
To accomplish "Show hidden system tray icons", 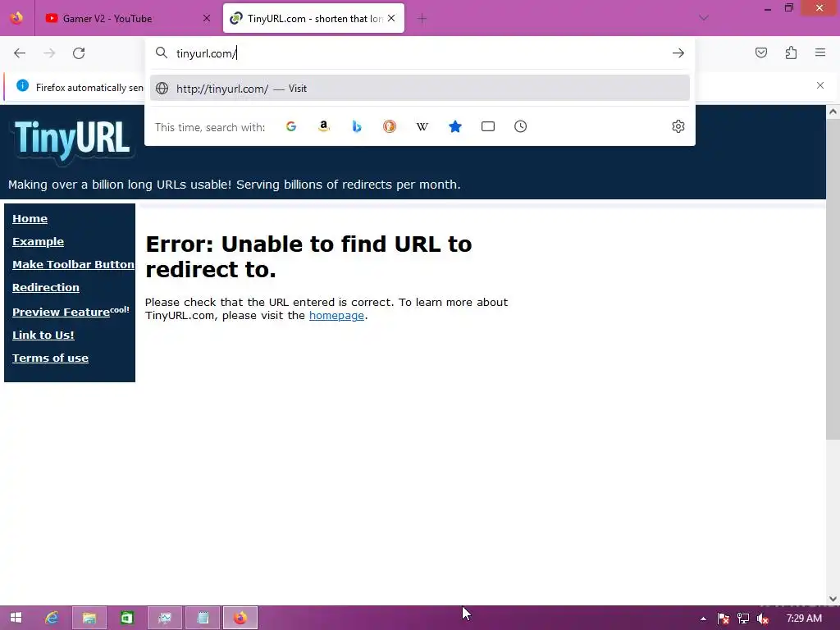I will pyautogui.click(x=703, y=619).
